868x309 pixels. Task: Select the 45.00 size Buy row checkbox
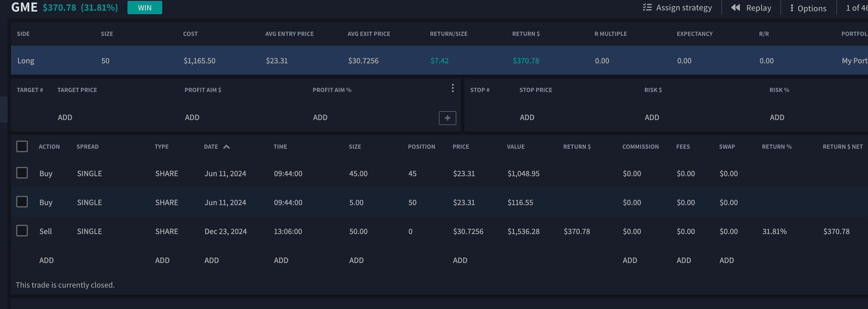click(22, 173)
